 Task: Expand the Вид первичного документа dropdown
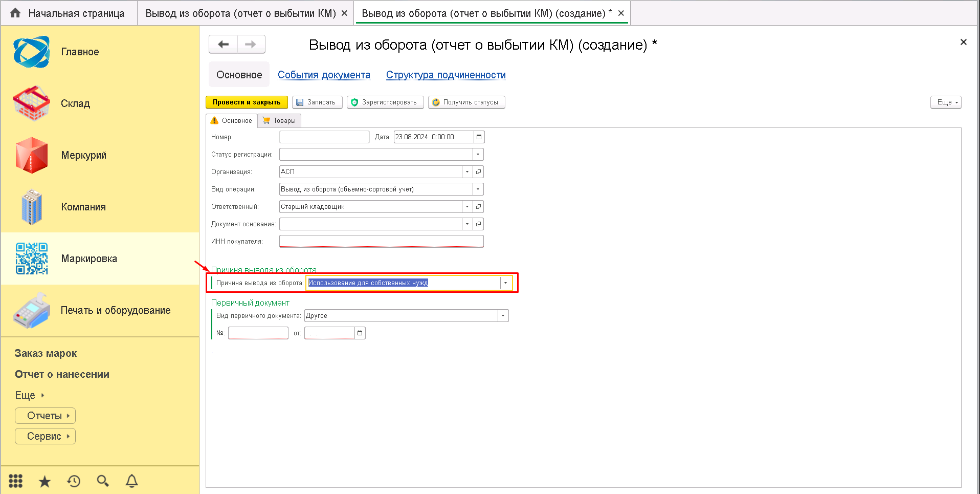point(503,316)
